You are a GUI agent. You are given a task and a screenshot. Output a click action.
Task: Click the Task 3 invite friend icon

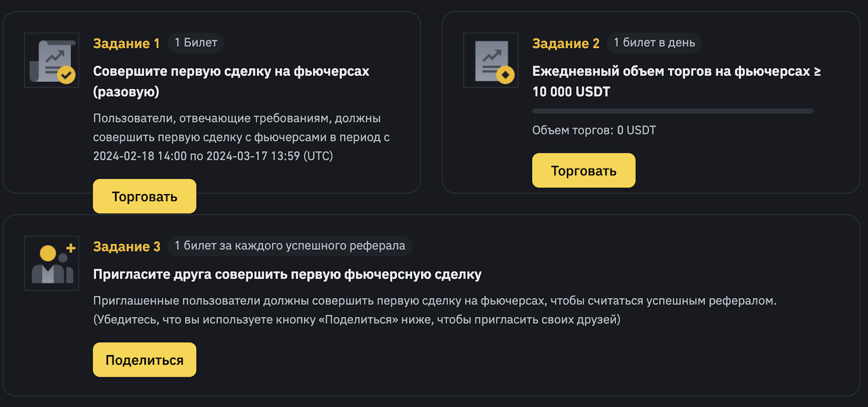tap(52, 263)
